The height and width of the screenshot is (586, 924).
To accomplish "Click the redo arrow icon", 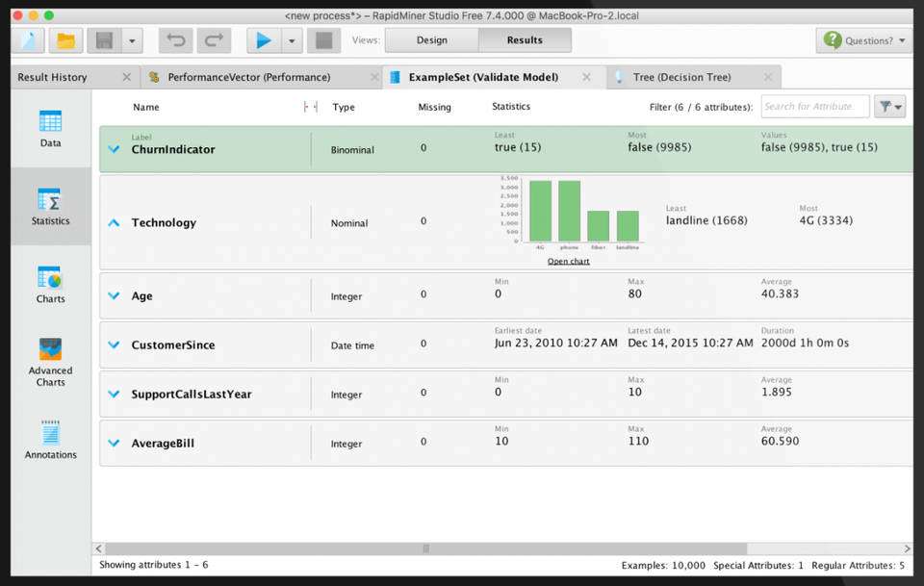I will click(x=214, y=40).
